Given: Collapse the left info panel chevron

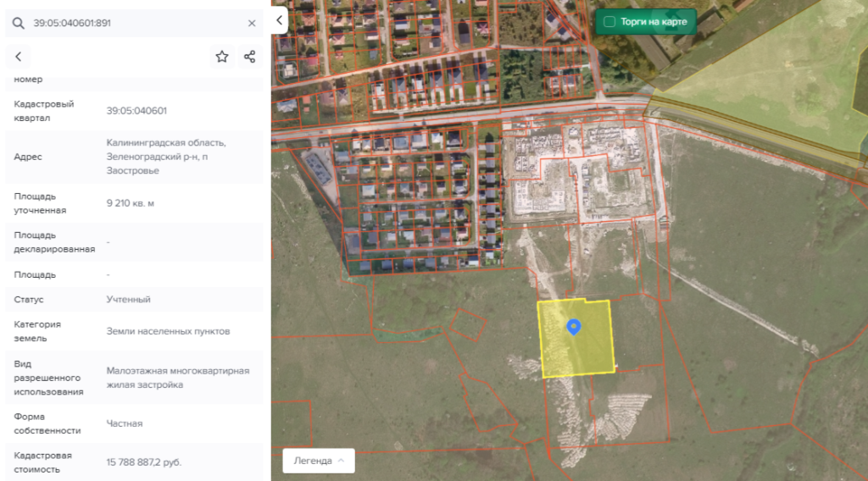Looking at the screenshot, I should tap(280, 19).
